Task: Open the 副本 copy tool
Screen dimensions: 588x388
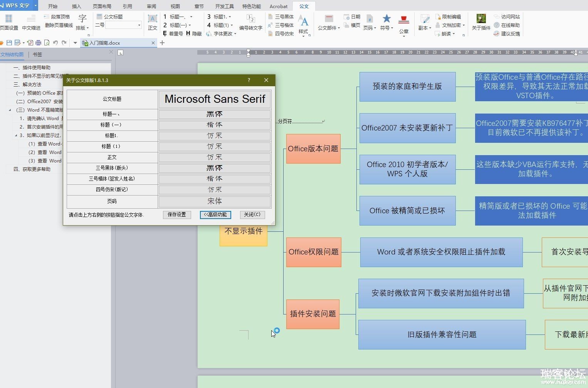Action: (425, 22)
